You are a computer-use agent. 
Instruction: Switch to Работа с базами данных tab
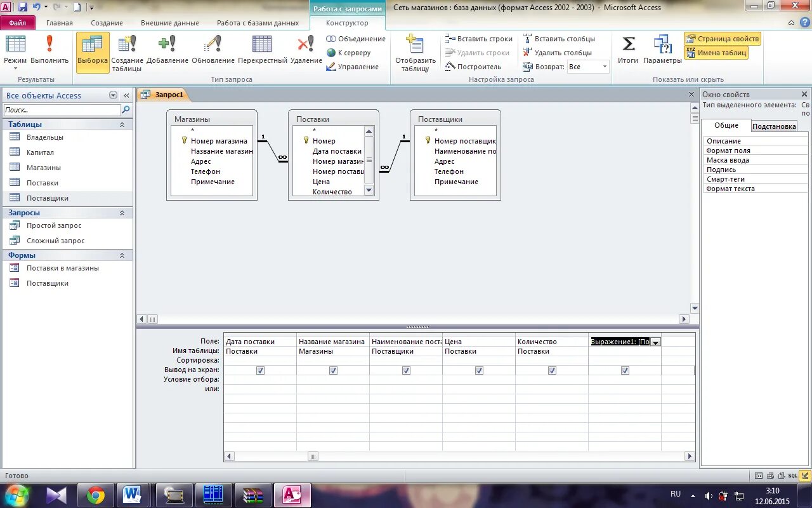pyautogui.click(x=258, y=23)
